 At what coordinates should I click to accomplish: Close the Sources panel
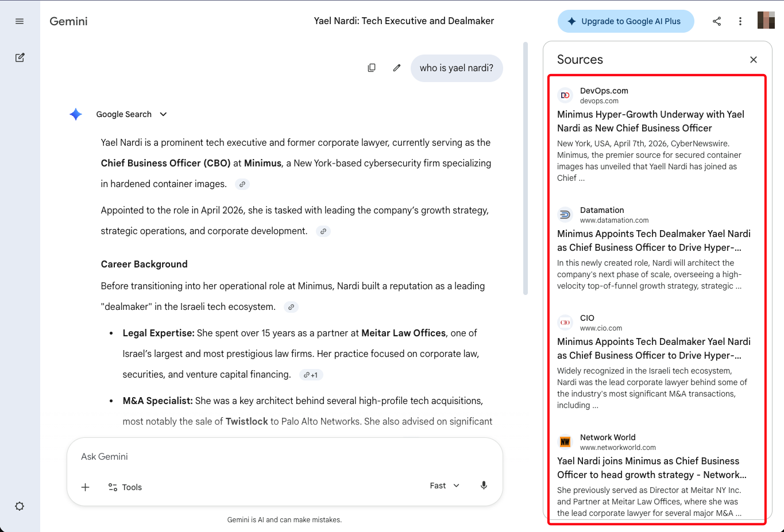(x=754, y=60)
